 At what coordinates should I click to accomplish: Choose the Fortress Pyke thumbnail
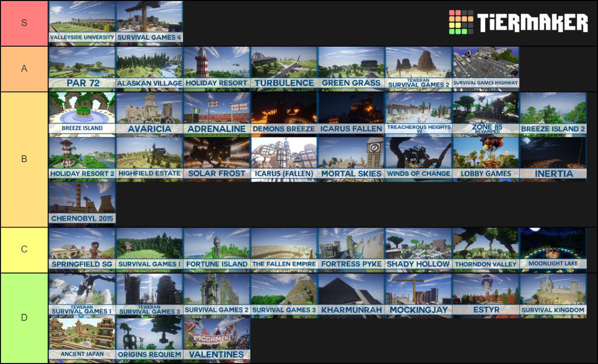(x=351, y=250)
